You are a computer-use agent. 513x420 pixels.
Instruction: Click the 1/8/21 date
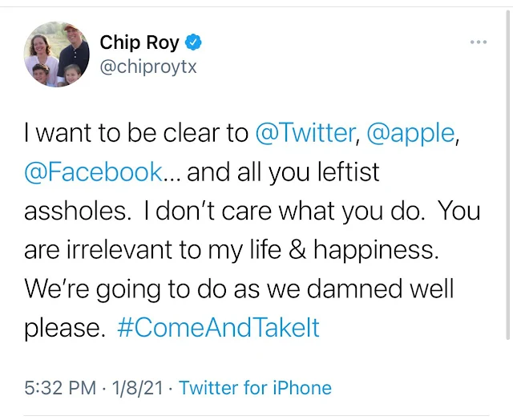138,388
